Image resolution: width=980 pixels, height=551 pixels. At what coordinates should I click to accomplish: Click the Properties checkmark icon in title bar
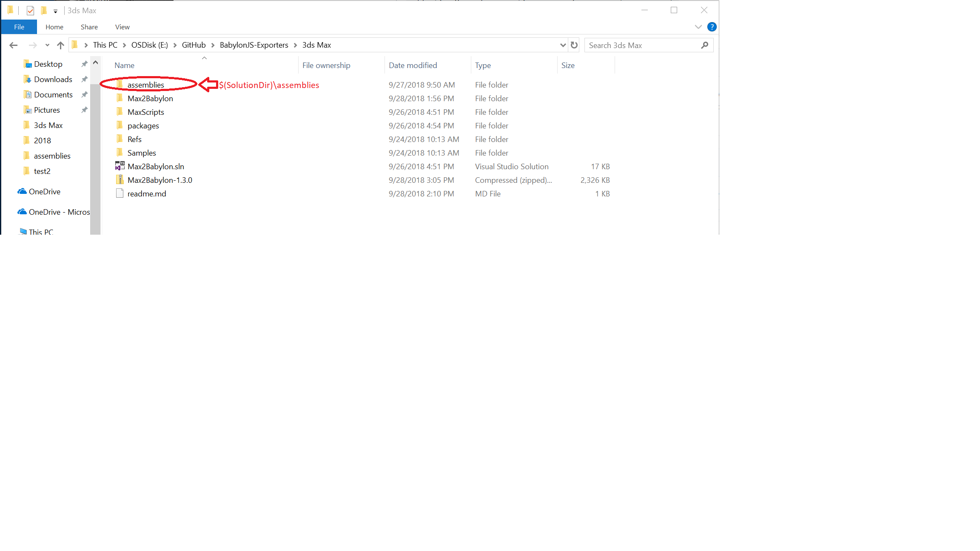coord(30,11)
